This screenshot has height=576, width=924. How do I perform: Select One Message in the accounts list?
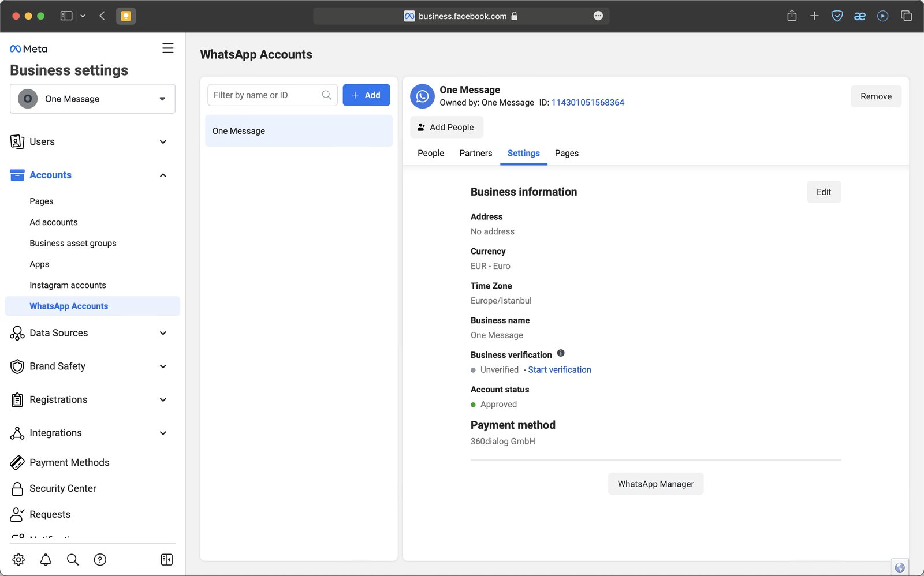(x=299, y=131)
